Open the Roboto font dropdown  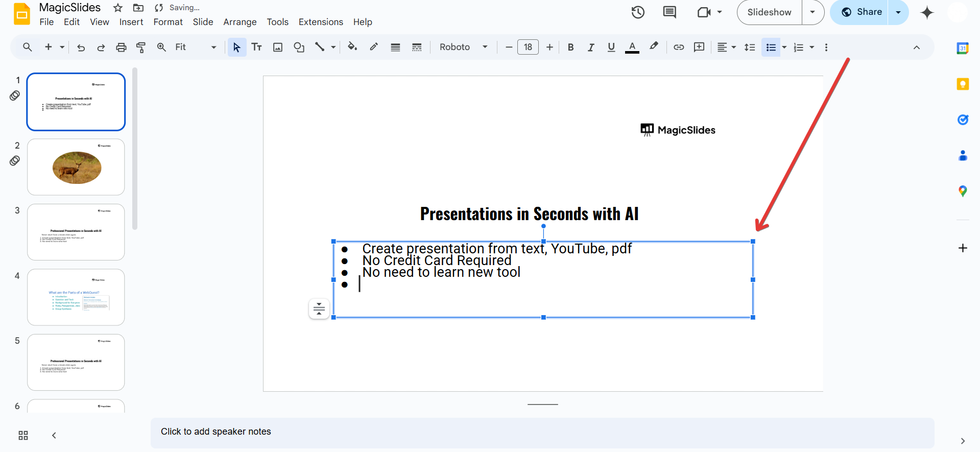(463, 47)
